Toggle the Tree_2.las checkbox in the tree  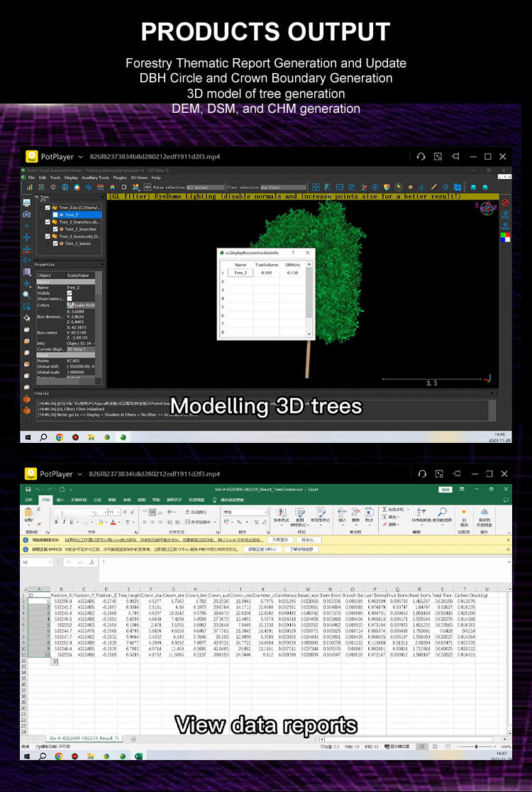click(48, 208)
